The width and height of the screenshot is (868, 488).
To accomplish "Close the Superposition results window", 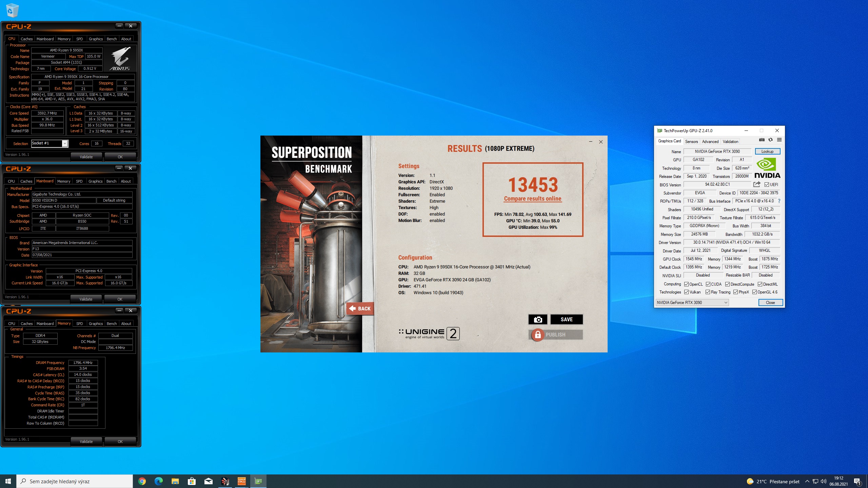I will (x=601, y=142).
